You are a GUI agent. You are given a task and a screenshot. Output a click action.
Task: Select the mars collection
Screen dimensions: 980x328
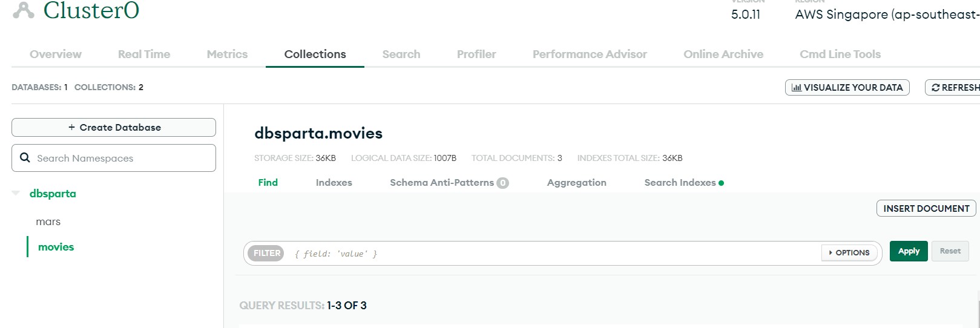pos(48,222)
